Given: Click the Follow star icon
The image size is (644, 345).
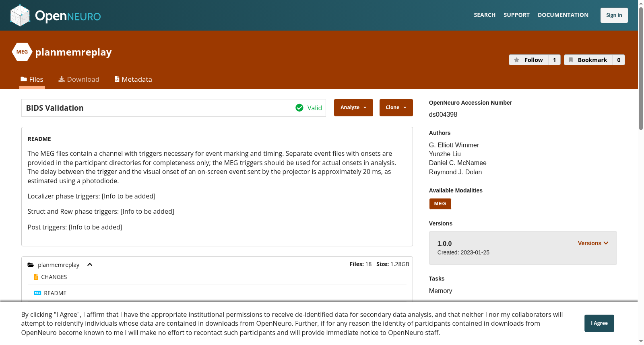Looking at the screenshot, I should (517, 60).
